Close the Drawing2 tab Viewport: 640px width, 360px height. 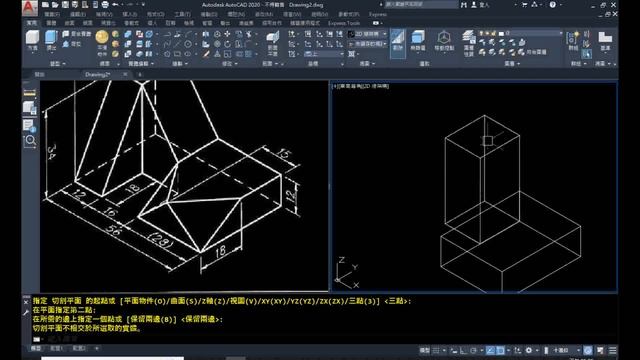(x=125, y=74)
